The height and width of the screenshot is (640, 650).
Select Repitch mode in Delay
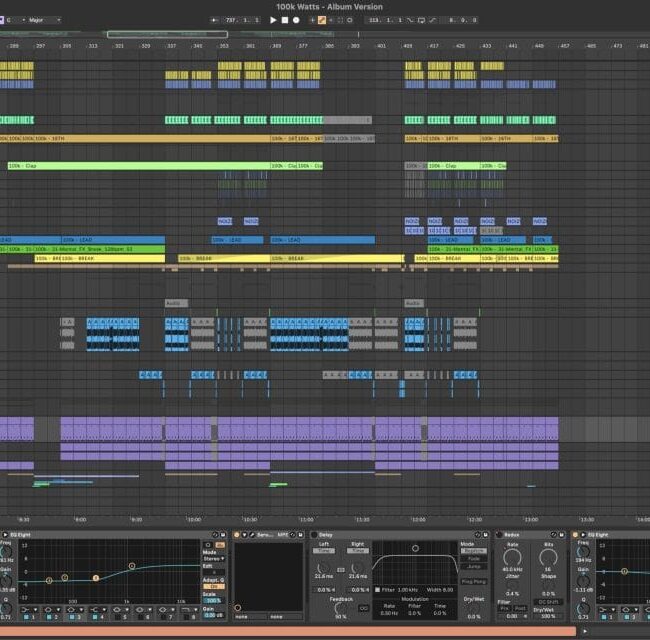[x=474, y=550]
